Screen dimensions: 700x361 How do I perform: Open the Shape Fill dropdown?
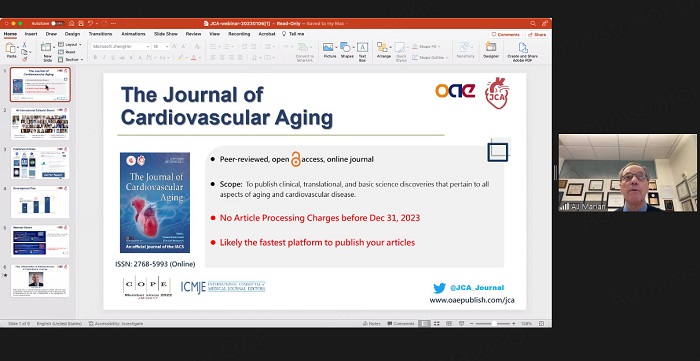tap(426, 46)
